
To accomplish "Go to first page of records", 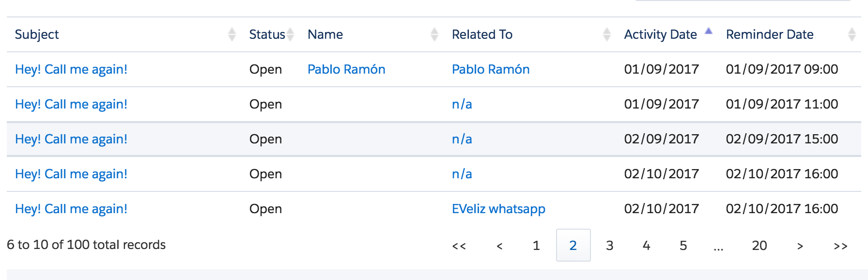I will [459, 246].
